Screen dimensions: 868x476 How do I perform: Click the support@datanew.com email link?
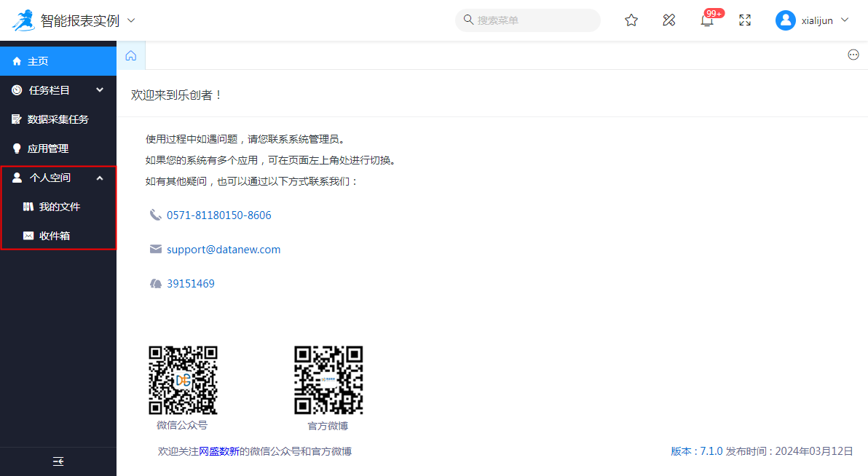point(224,250)
